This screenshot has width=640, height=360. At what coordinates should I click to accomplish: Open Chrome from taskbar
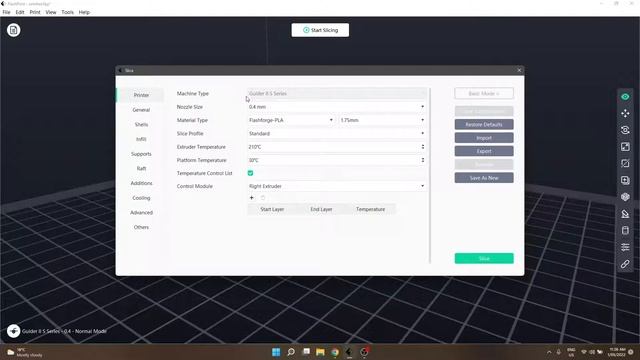pyautogui.click(x=335, y=352)
